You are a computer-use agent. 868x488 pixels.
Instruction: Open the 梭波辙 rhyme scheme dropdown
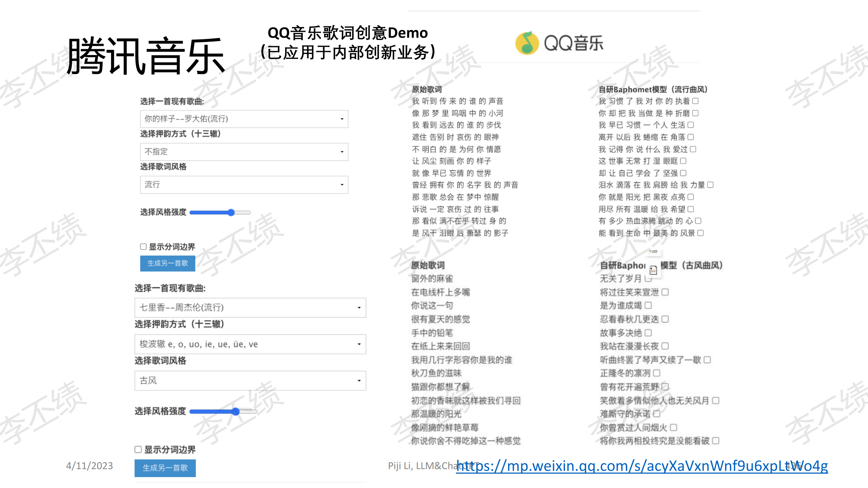[x=250, y=344]
